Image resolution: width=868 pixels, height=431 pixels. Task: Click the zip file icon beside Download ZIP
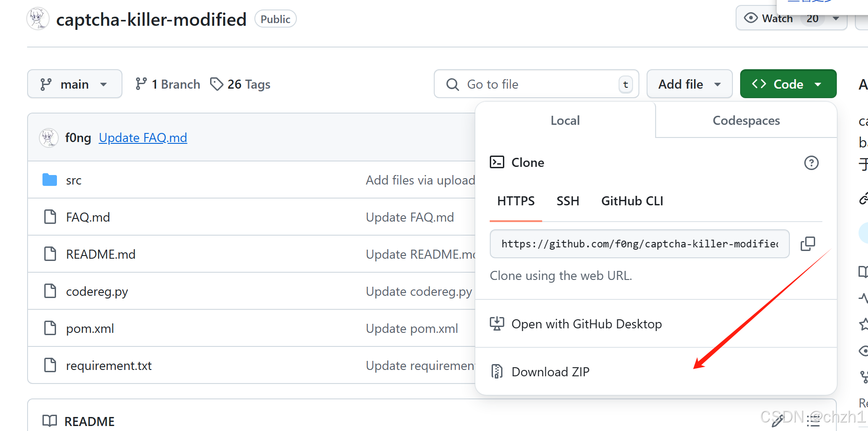[497, 372]
